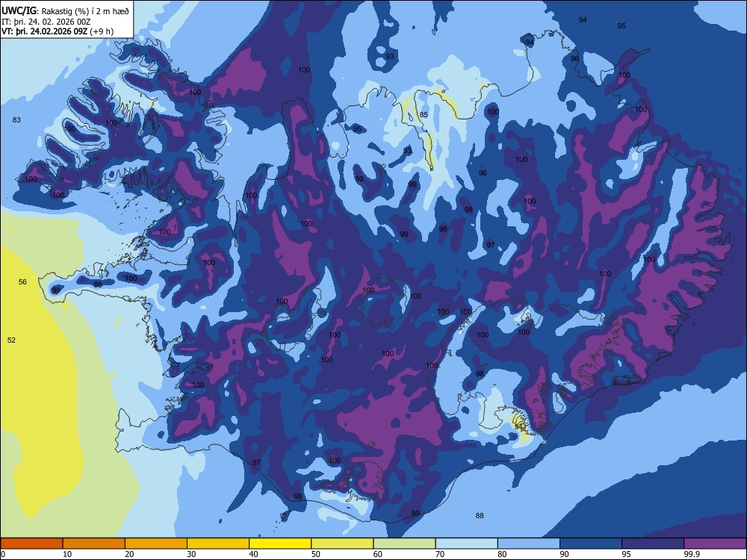
Task: Click the legend scale label 10
Action: (67, 554)
